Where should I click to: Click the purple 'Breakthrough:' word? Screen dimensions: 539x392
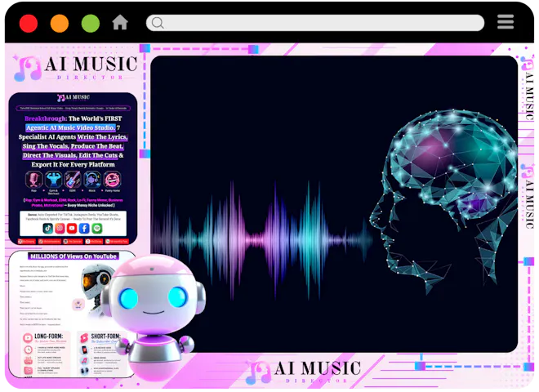coord(46,118)
